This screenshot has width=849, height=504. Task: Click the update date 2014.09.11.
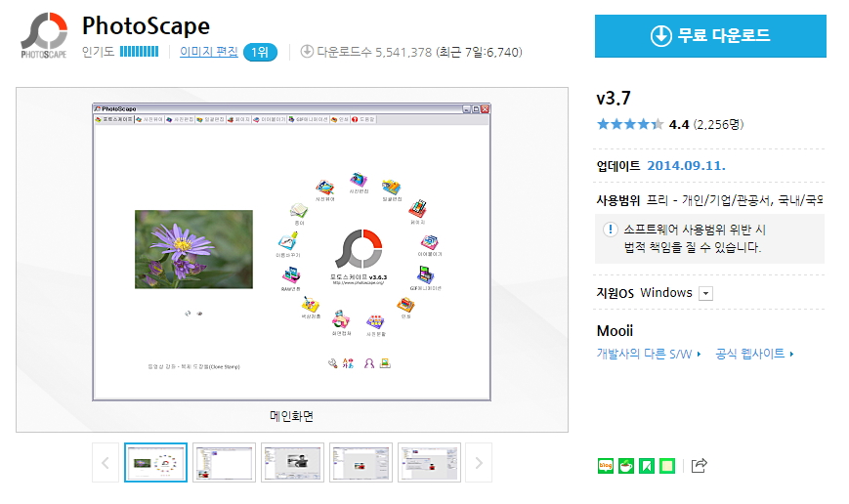pos(686,166)
